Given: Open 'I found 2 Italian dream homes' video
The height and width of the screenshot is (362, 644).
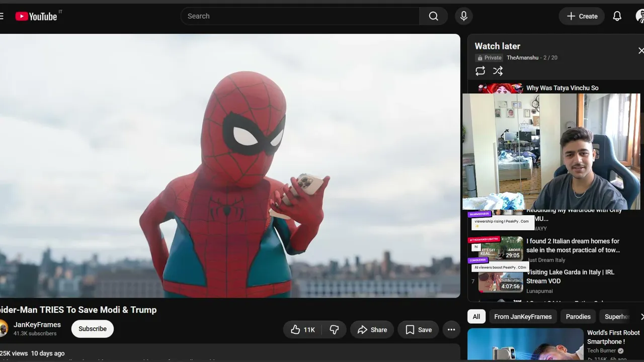Looking at the screenshot, I should 573,245.
